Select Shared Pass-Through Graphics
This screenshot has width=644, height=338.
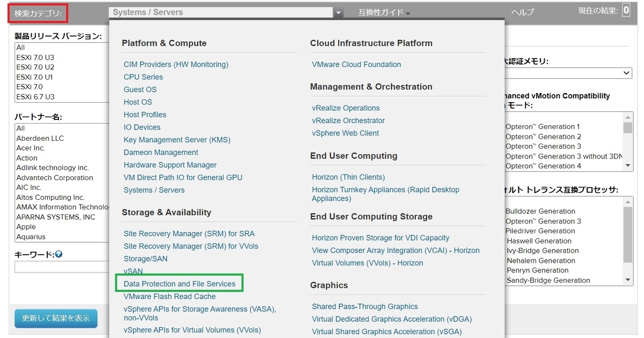[x=365, y=307]
